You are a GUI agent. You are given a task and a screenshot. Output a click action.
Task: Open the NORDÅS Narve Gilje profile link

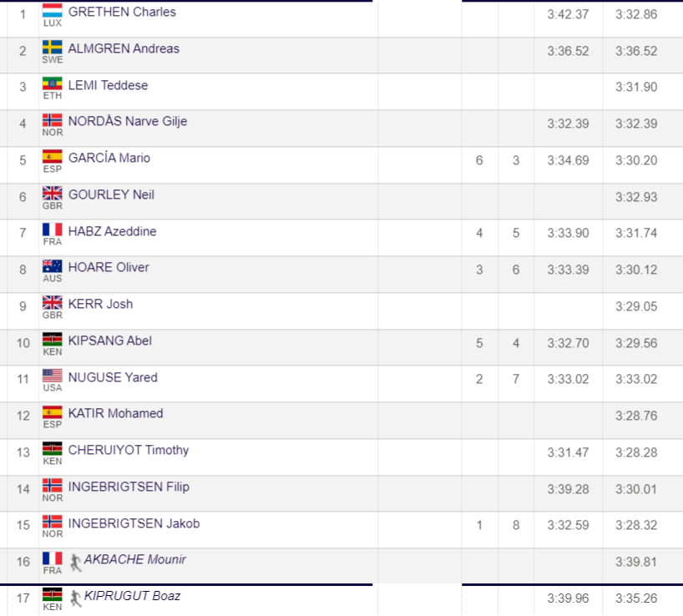pos(128,121)
